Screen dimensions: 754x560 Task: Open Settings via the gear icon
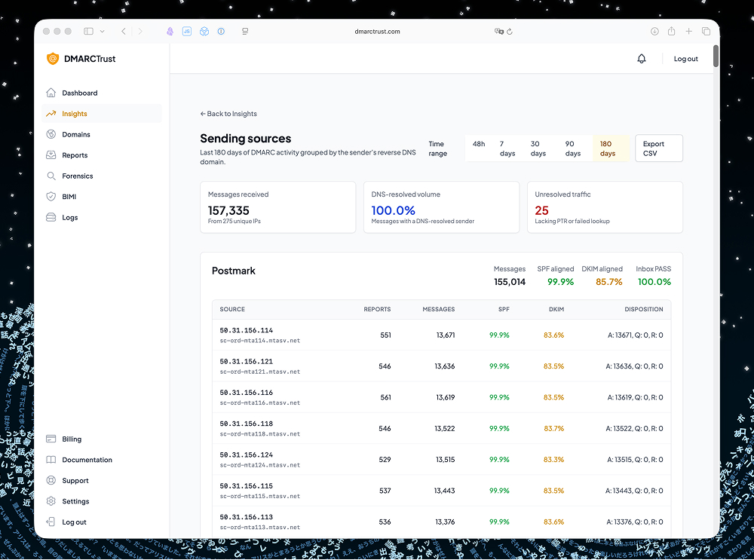click(x=51, y=500)
